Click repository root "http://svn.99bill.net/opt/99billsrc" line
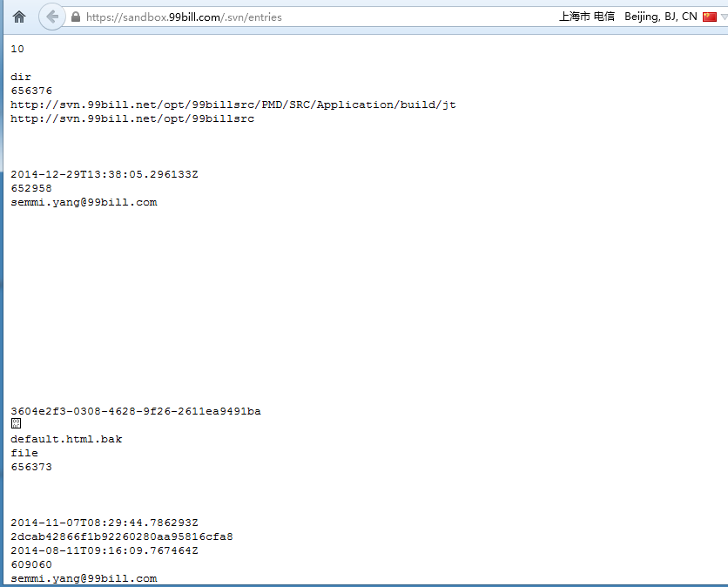 [132, 118]
